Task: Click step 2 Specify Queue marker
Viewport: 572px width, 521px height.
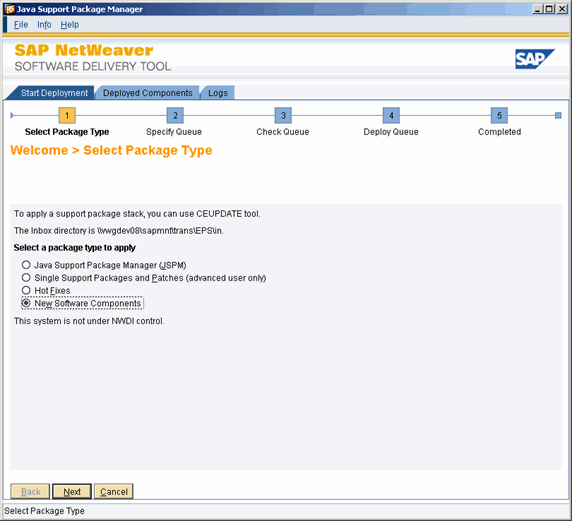Action: click(175, 116)
